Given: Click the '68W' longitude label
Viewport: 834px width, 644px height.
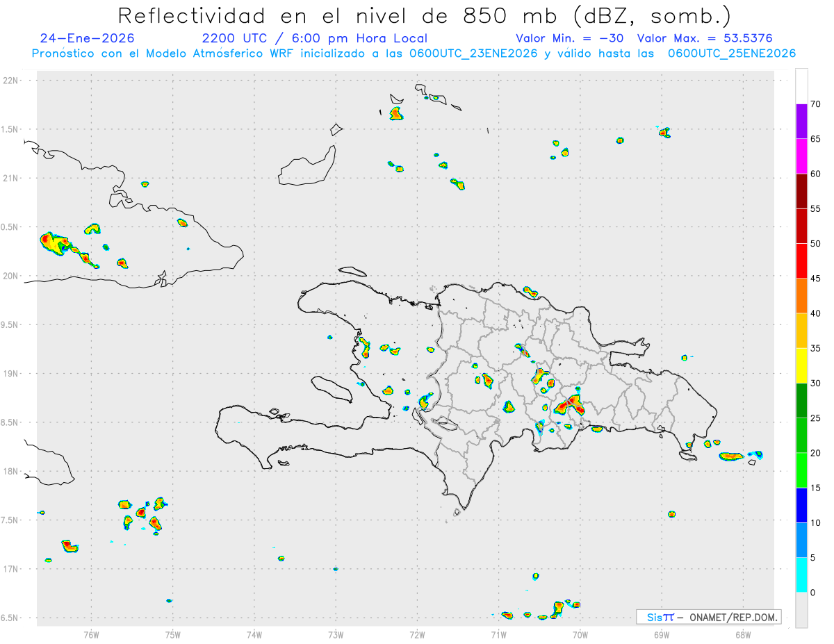Looking at the screenshot, I should (x=743, y=634).
